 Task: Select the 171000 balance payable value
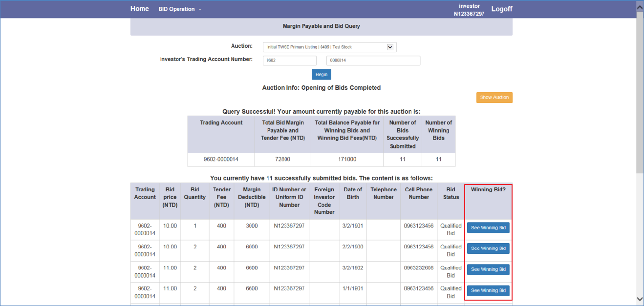click(347, 160)
